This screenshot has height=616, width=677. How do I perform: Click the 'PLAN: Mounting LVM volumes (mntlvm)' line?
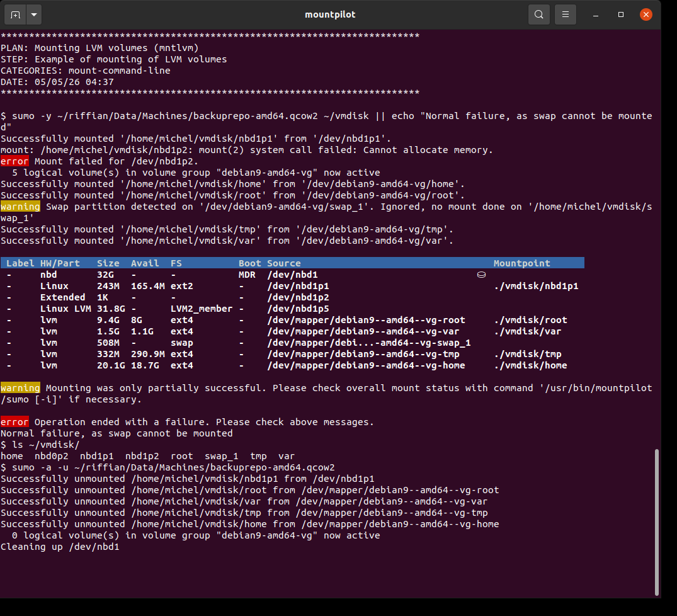(x=100, y=48)
